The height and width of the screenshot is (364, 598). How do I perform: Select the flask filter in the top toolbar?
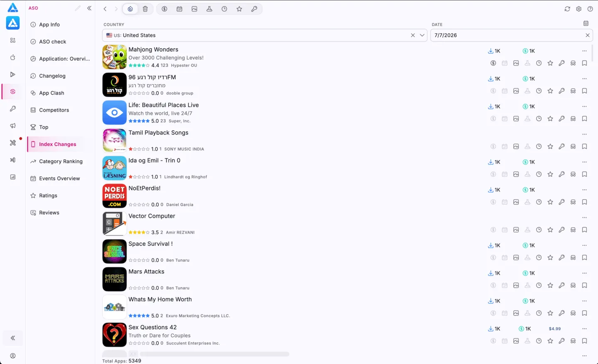[209, 9]
